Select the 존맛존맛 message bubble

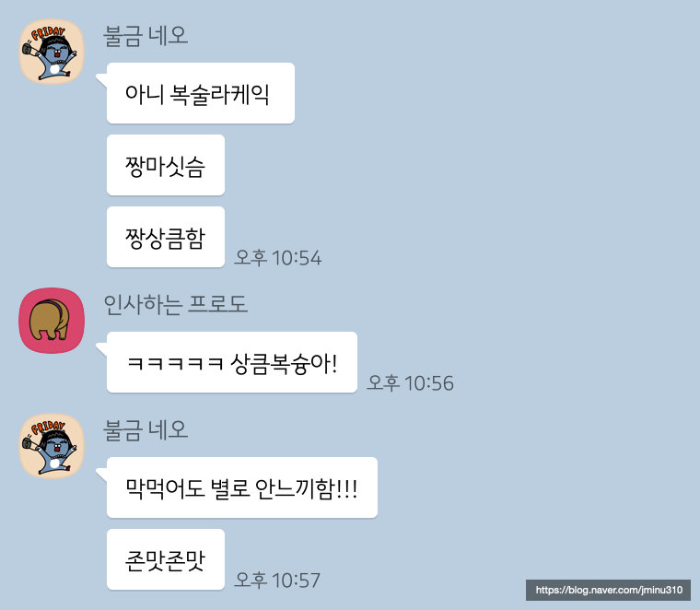click(x=166, y=559)
